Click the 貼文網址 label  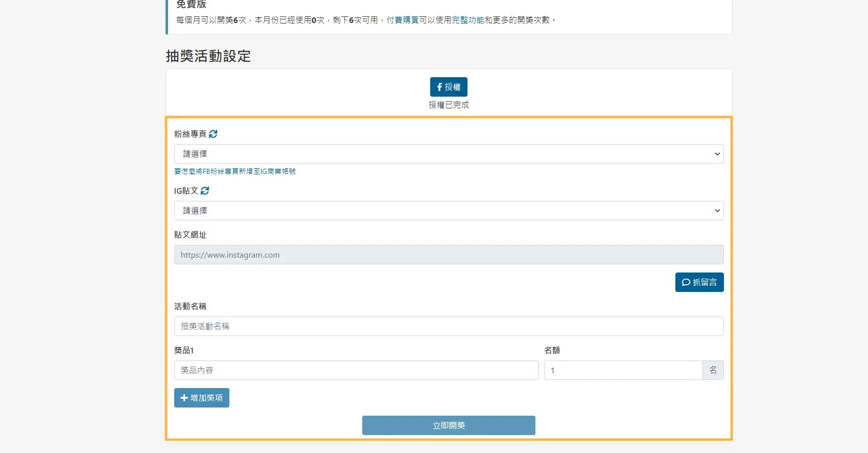point(190,235)
